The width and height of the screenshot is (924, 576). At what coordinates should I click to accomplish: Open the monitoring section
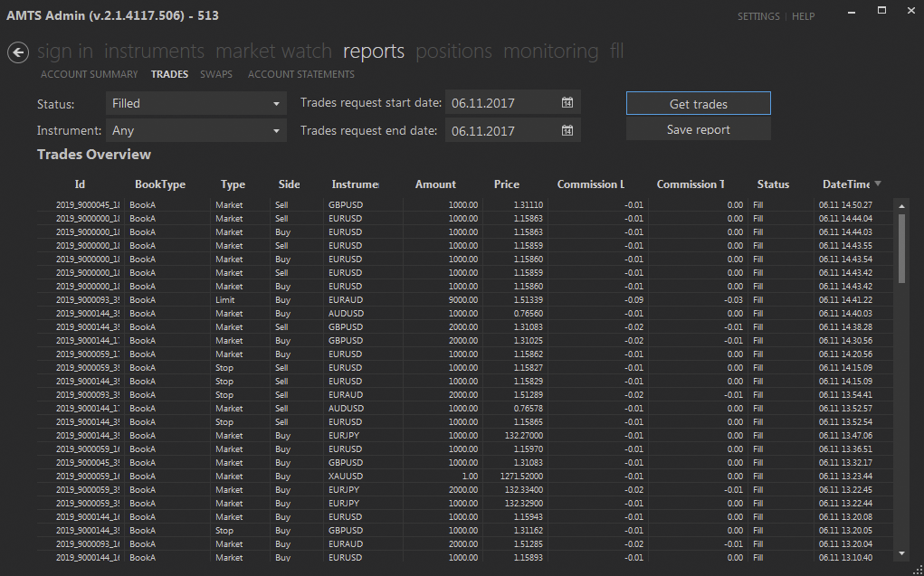[x=551, y=52]
